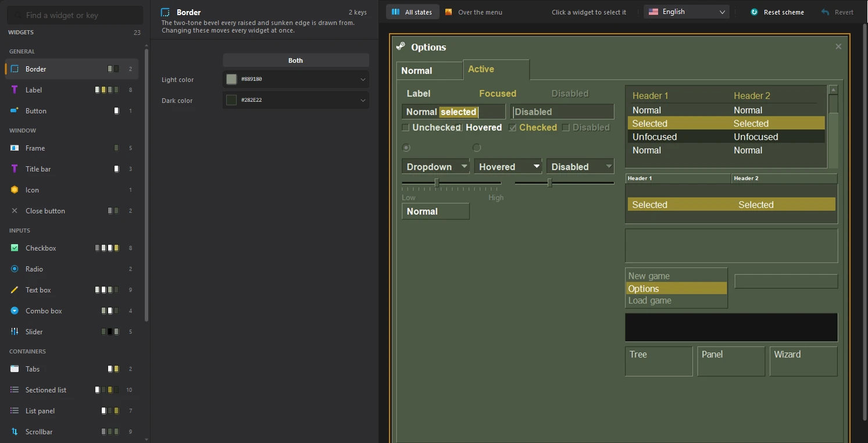
Task: Click the List panel widget icon
Action: point(15,411)
